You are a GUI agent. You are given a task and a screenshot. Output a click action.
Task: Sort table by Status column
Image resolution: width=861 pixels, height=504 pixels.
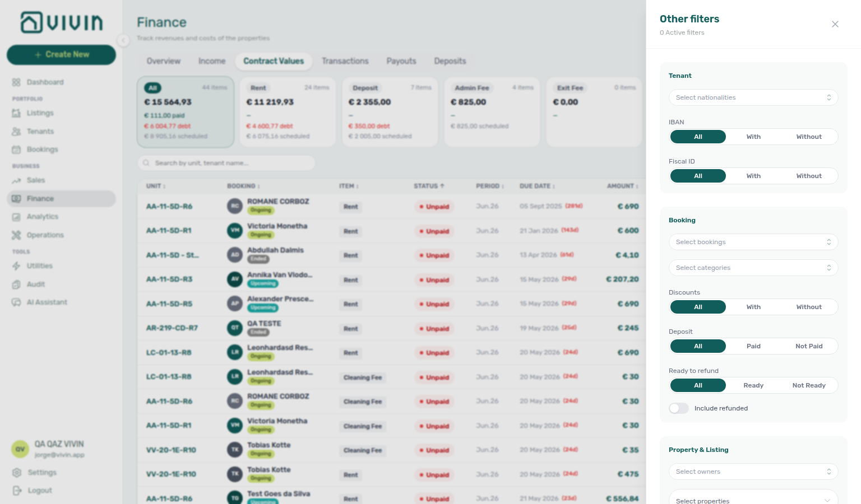(x=429, y=186)
